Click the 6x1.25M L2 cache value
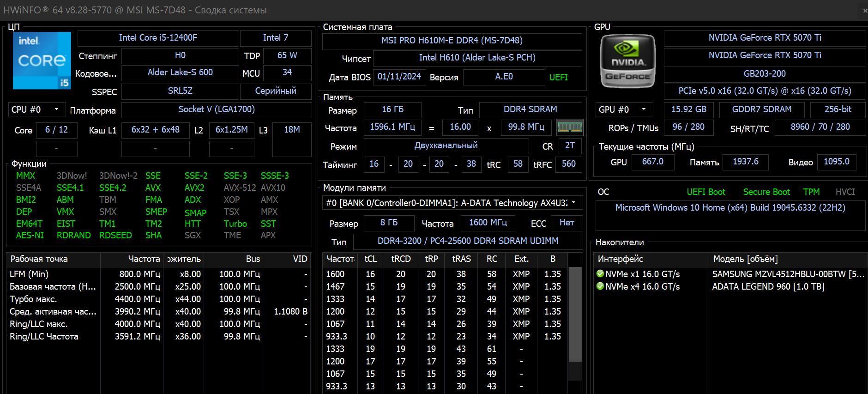The image size is (868, 394). [232, 130]
